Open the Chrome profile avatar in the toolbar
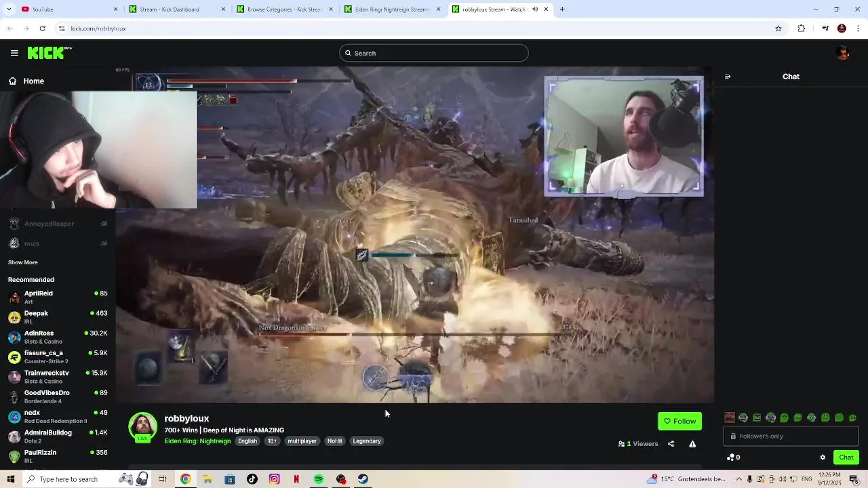The image size is (868, 488). click(x=842, y=28)
